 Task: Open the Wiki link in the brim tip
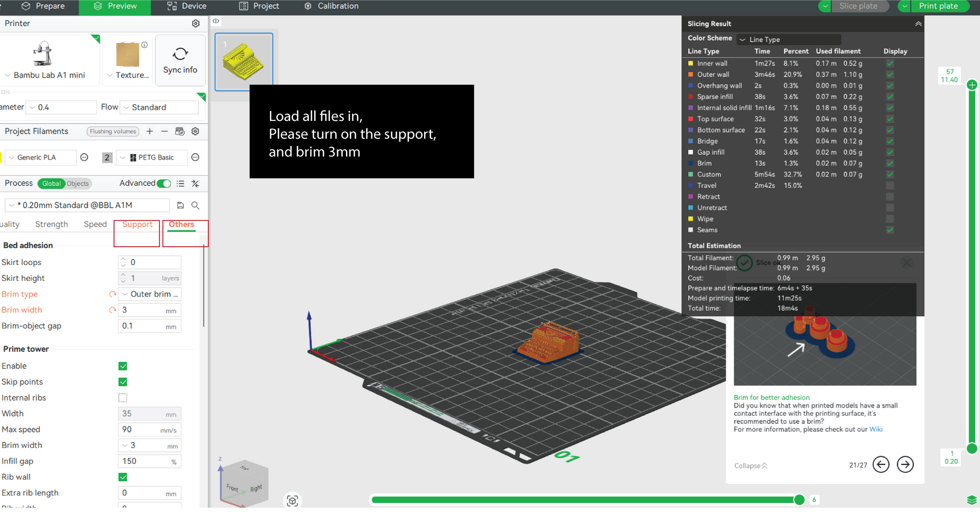pyautogui.click(x=876, y=429)
